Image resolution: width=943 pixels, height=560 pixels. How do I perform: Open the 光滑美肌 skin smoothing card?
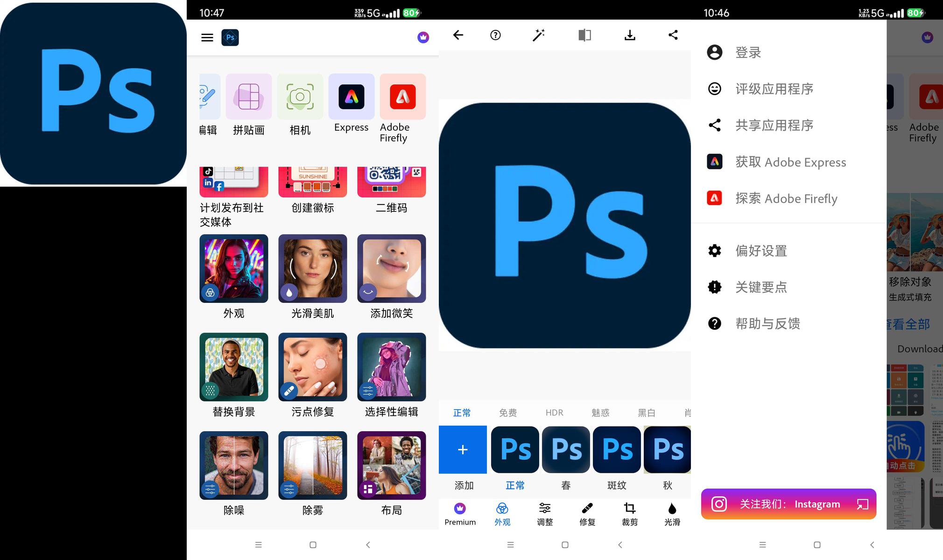click(x=313, y=277)
